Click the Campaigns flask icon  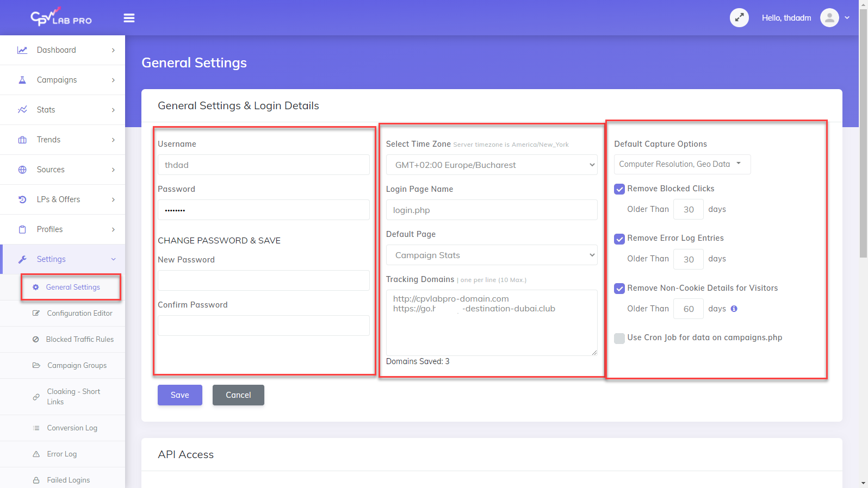point(22,80)
